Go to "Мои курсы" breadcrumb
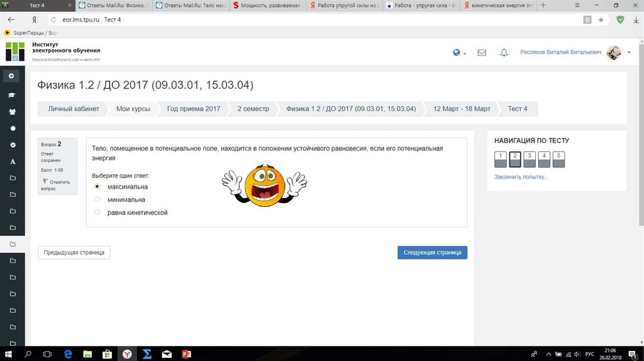 coord(133,109)
